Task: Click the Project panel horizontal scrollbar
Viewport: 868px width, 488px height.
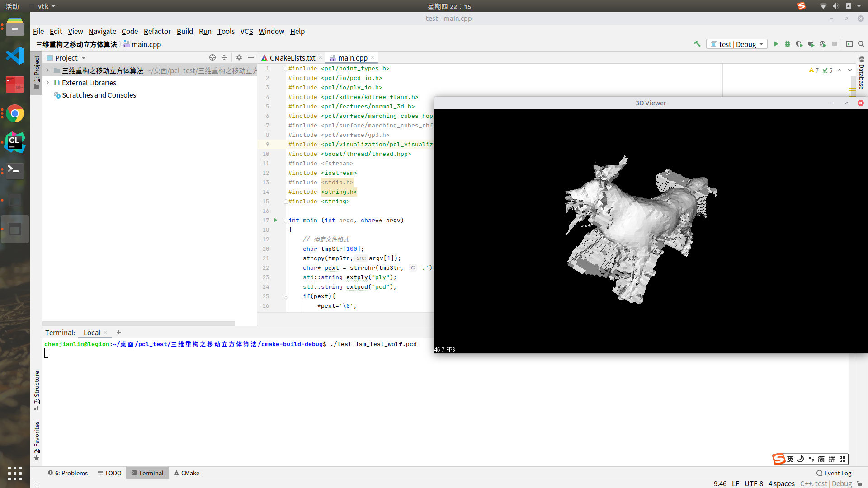Action: [x=139, y=324]
